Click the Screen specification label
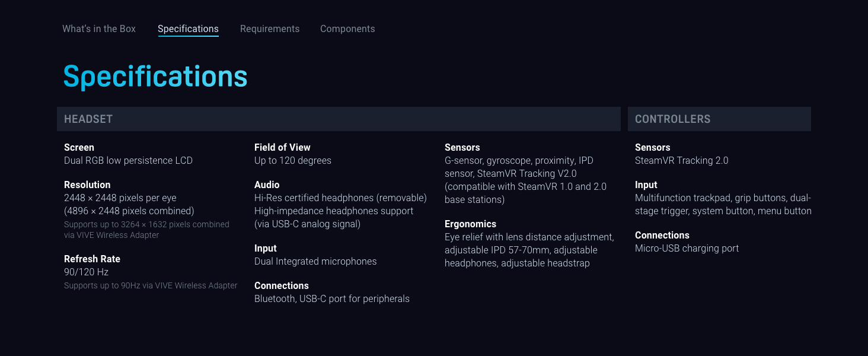868x356 pixels. coord(79,147)
